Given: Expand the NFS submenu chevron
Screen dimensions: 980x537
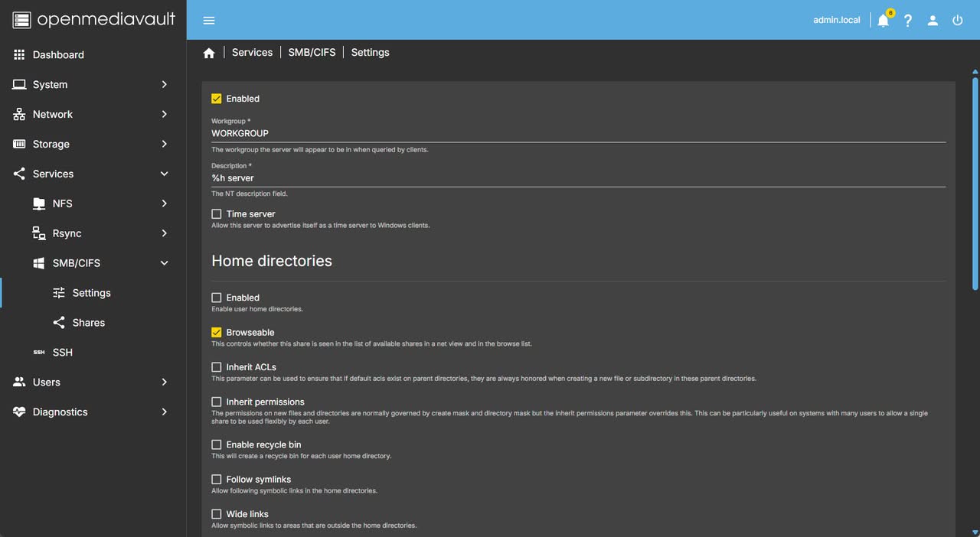Looking at the screenshot, I should [164, 203].
